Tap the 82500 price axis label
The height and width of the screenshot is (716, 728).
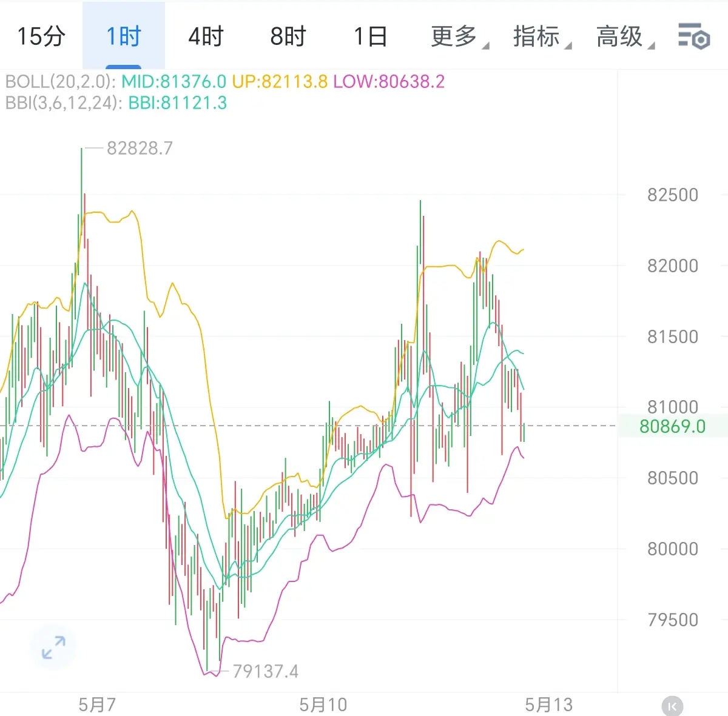[673, 195]
